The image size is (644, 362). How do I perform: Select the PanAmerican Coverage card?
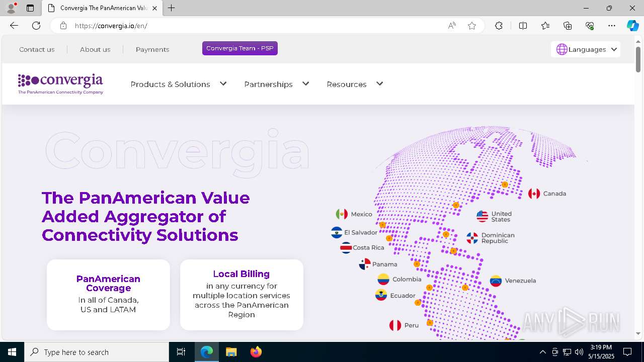(108, 295)
